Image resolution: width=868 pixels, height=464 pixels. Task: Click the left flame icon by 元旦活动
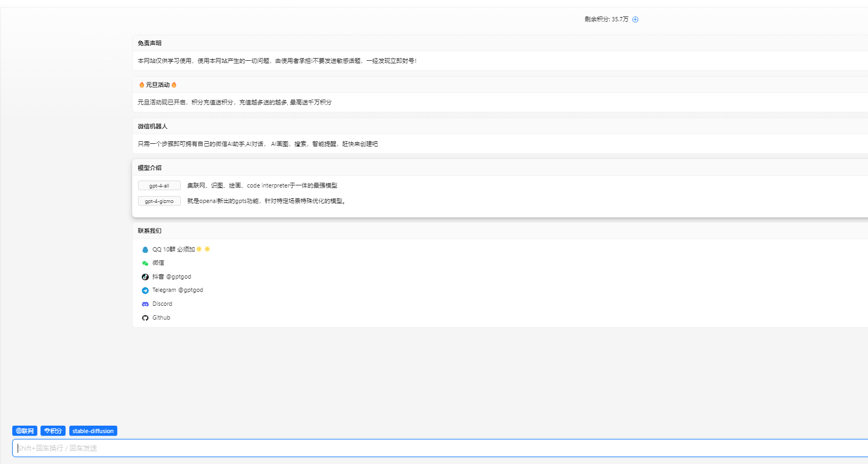coord(141,85)
